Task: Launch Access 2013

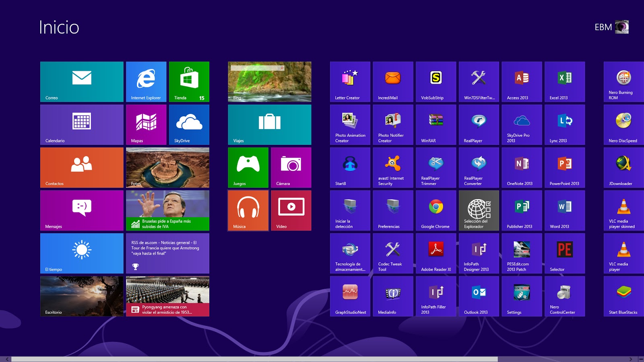Action: (522, 82)
